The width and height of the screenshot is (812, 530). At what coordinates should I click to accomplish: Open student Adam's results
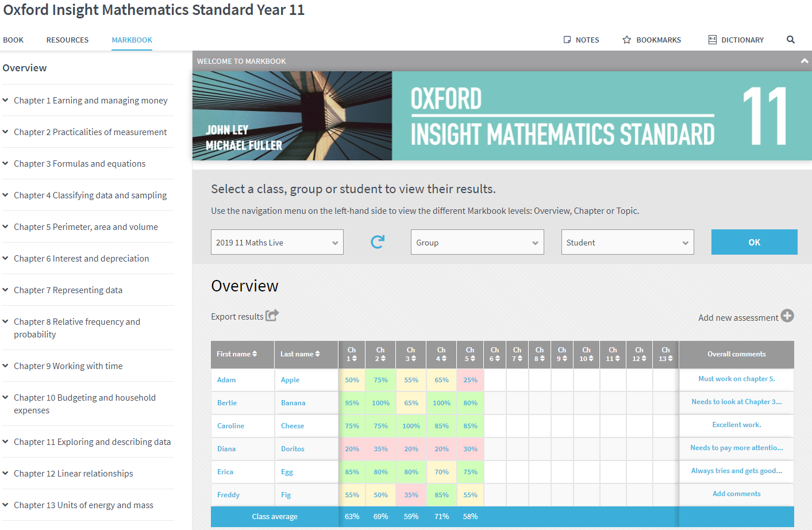tap(226, 380)
